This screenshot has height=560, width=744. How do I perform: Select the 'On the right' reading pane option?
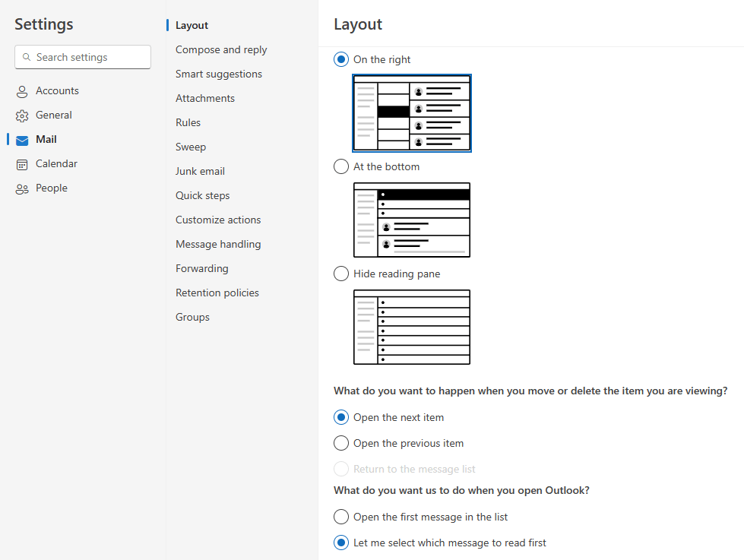(x=341, y=59)
